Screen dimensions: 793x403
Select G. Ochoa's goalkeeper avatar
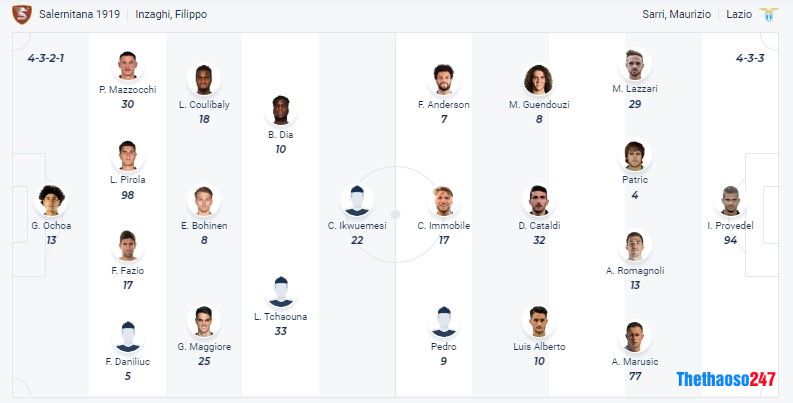52,200
